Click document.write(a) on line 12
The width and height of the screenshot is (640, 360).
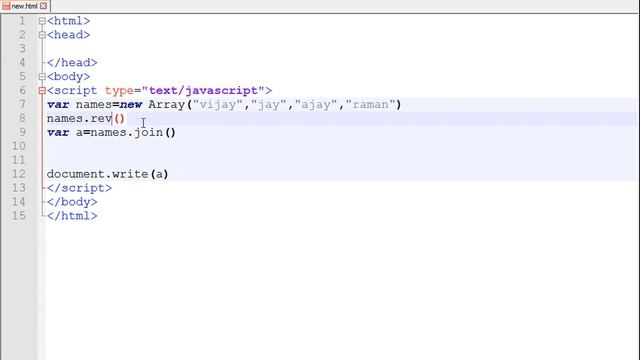pyautogui.click(x=107, y=174)
